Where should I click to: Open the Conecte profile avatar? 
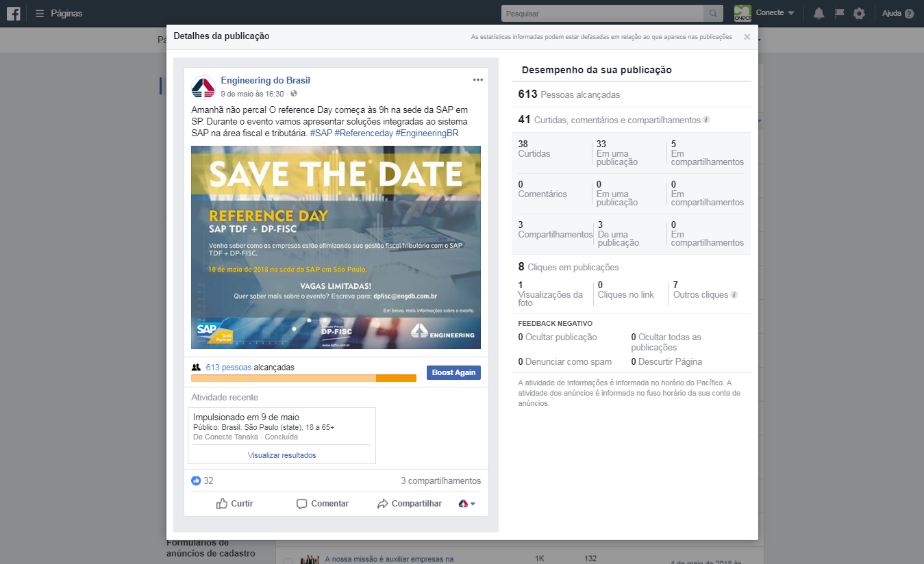742,13
